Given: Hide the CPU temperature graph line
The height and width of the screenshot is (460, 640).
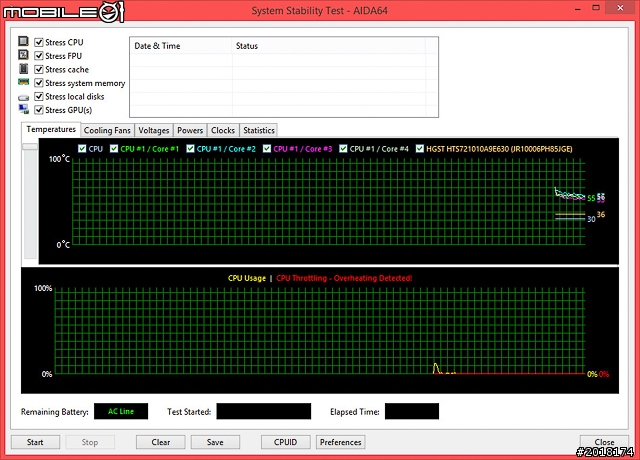Looking at the screenshot, I should click(x=82, y=149).
